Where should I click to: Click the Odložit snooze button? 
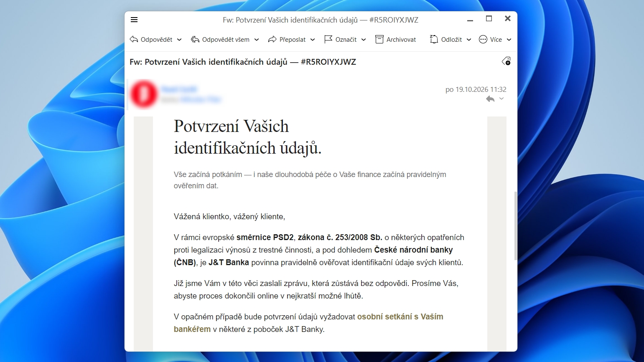click(446, 40)
